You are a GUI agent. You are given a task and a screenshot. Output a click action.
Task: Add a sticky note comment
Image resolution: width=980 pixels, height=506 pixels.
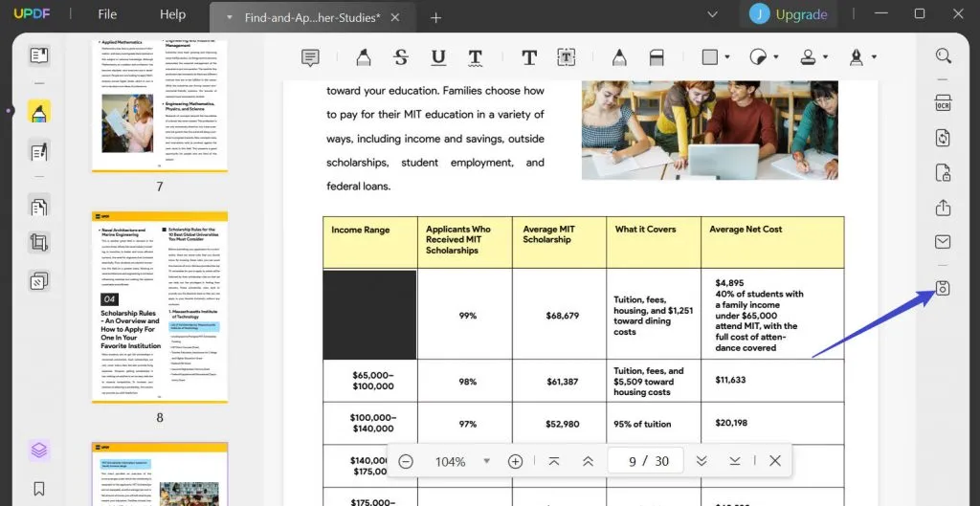[310, 57]
